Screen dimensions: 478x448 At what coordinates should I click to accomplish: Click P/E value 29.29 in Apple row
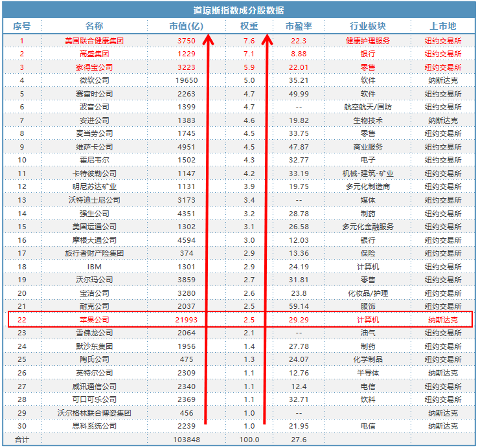point(299,320)
